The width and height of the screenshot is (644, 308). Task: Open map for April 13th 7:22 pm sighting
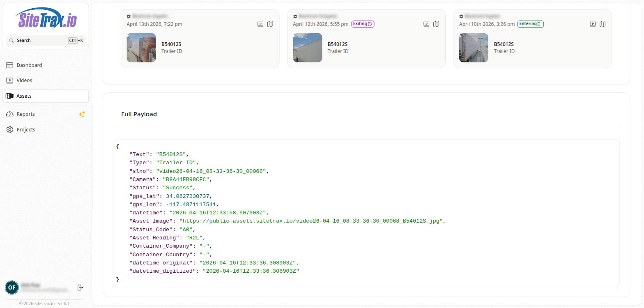pos(270,24)
